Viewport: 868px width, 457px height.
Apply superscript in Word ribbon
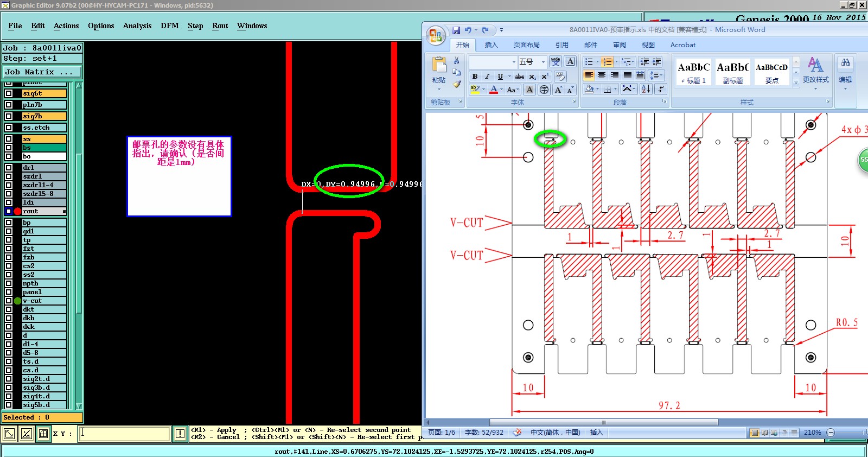pos(545,77)
